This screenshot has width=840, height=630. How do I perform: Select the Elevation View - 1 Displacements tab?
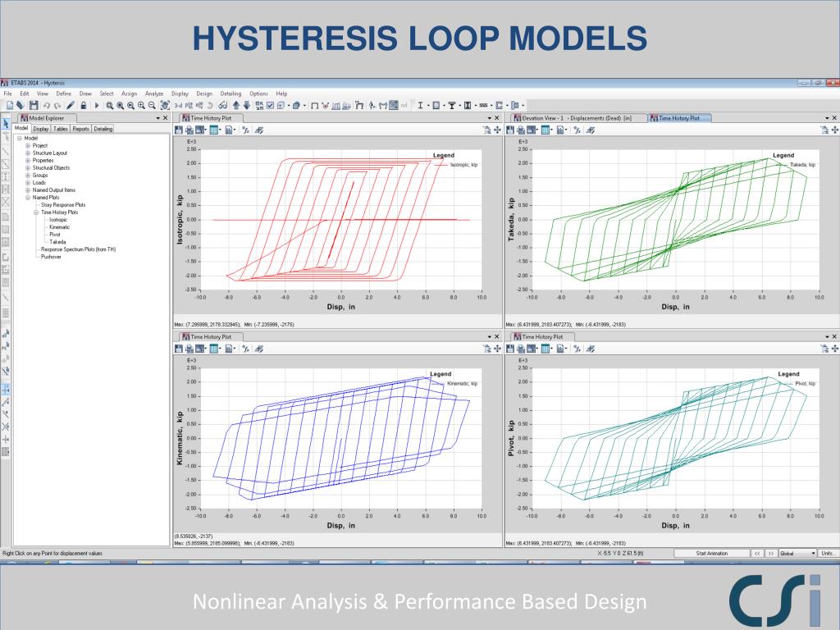click(x=577, y=118)
